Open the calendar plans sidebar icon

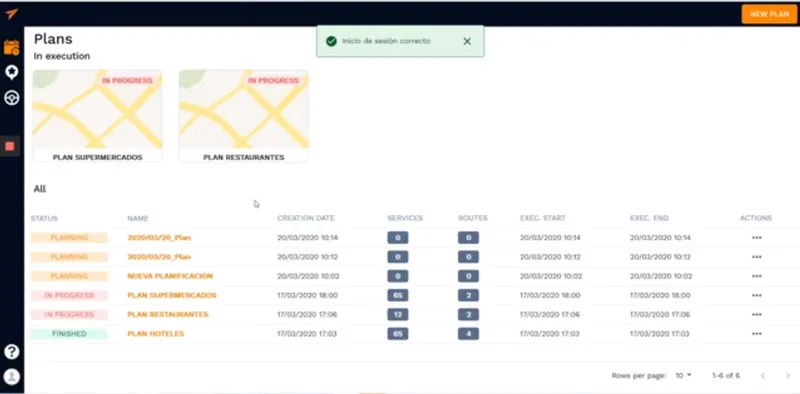(x=12, y=47)
